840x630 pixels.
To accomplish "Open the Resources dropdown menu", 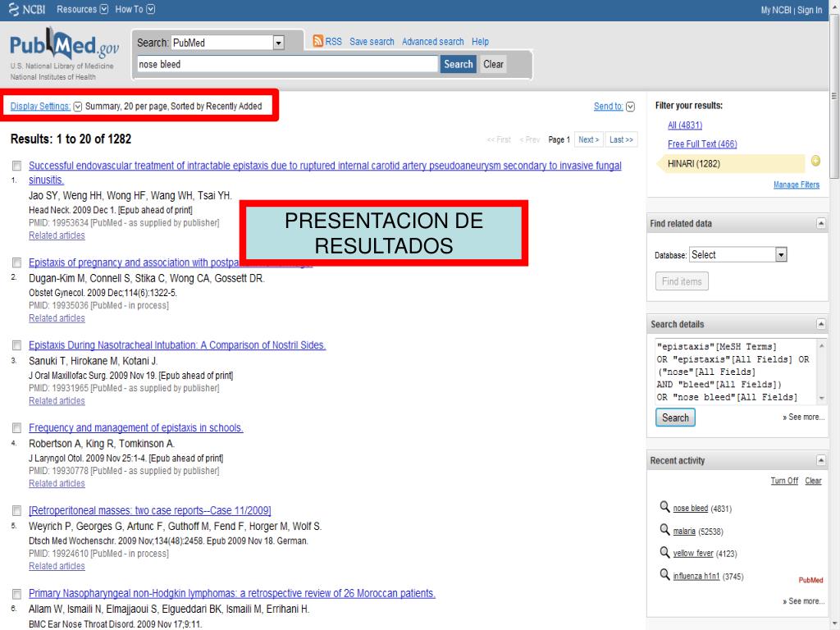I will click(x=82, y=9).
